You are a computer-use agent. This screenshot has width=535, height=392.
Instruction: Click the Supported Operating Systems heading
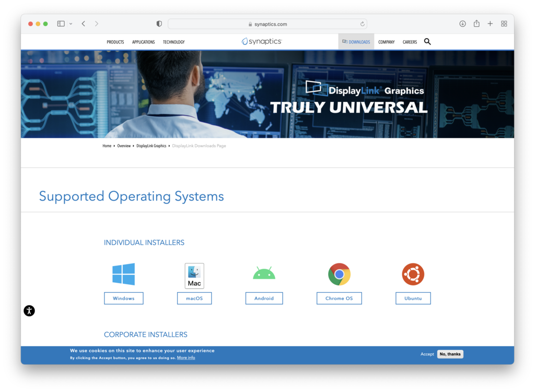pyautogui.click(x=131, y=197)
